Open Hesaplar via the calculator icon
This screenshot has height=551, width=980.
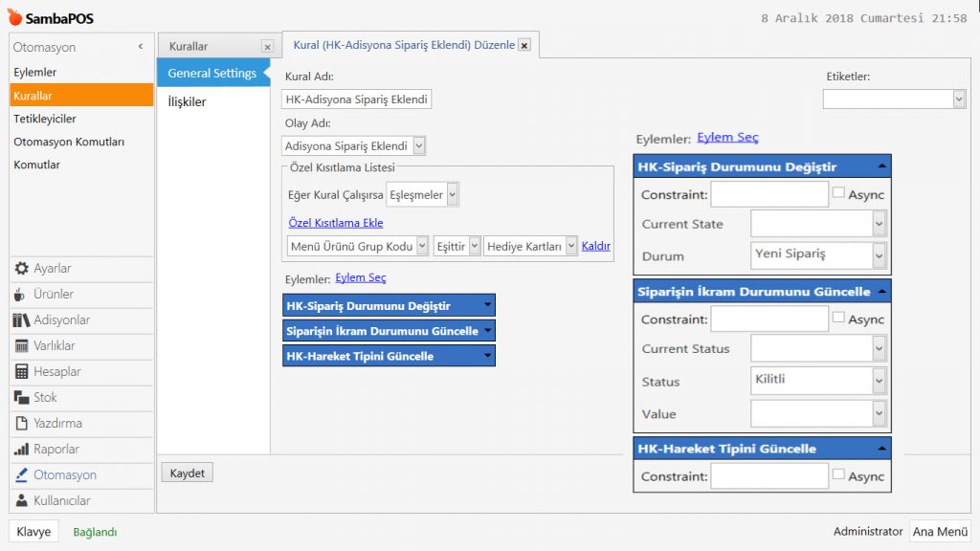21,372
